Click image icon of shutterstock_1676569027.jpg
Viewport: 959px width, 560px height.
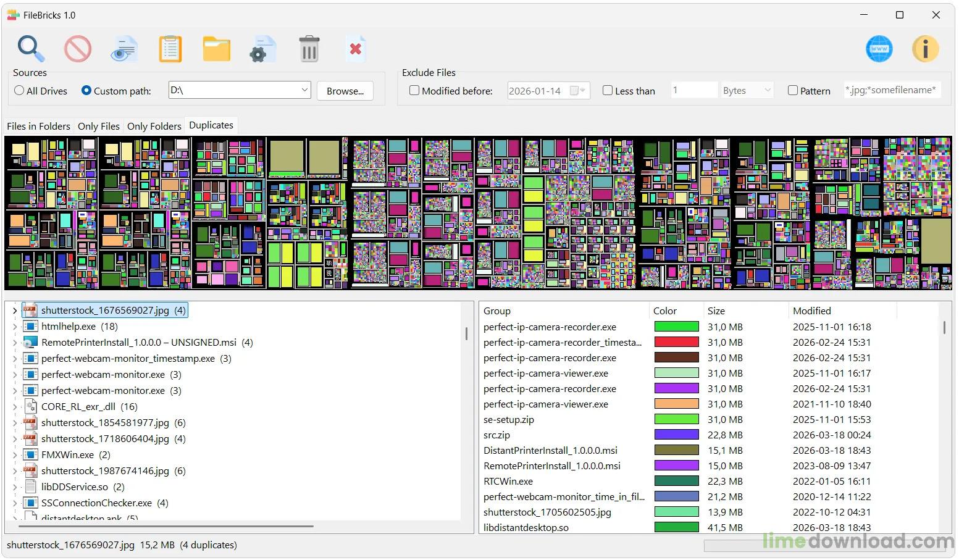[30, 310]
